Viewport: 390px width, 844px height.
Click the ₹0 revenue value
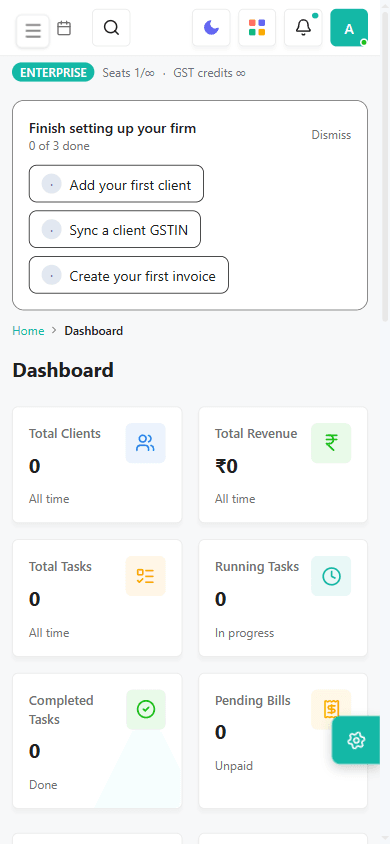click(x=226, y=466)
